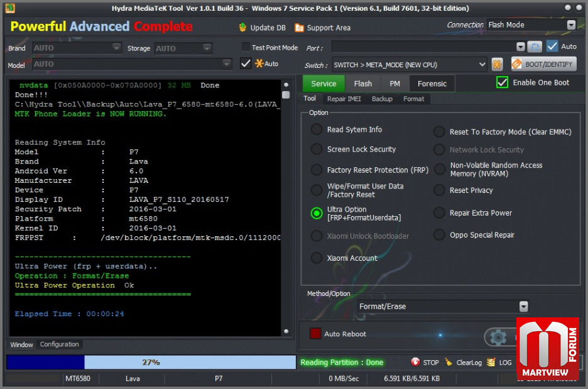
Task: Click the 0 MB/Sec status entry
Action: coord(344,378)
